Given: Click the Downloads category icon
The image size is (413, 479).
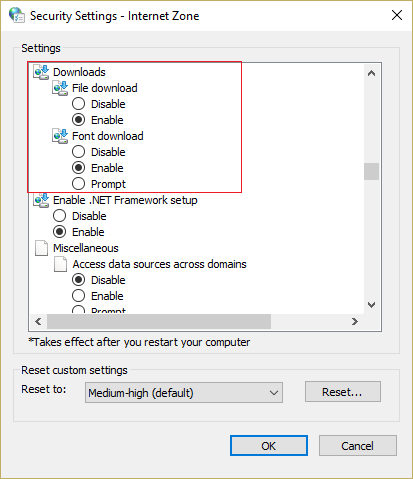Looking at the screenshot, I should pyautogui.click(x=41, y=72).
